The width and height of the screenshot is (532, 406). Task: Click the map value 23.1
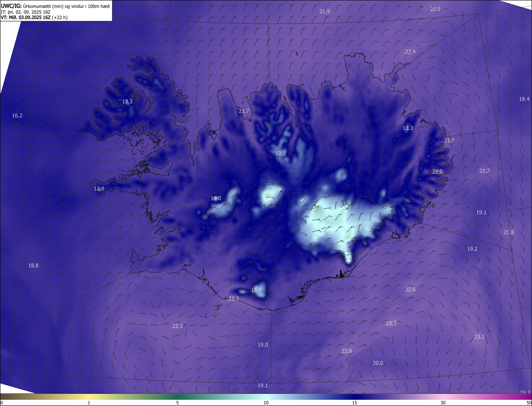point(479,337)
